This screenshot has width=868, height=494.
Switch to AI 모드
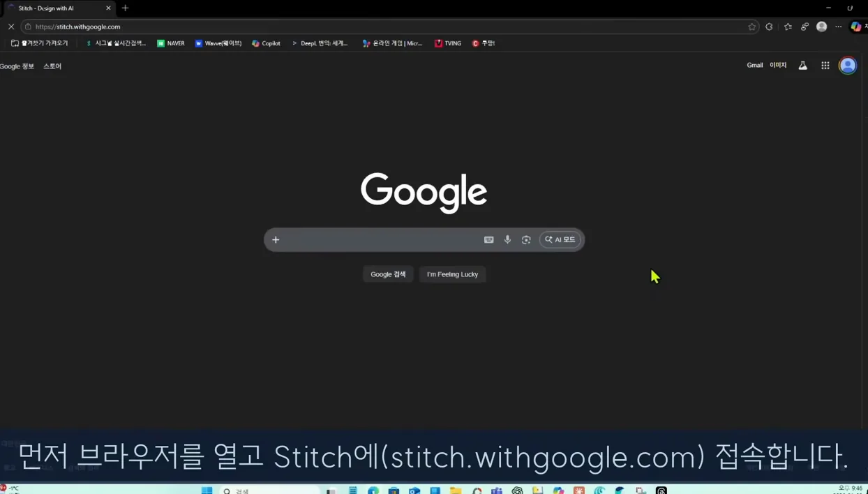click(x=560, y=240)
